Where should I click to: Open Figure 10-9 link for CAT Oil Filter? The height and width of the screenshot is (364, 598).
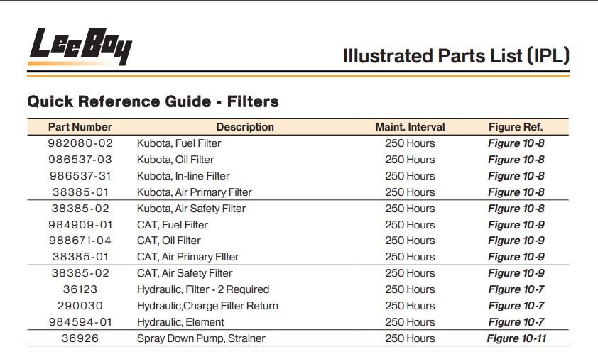[x=516, y=241]
